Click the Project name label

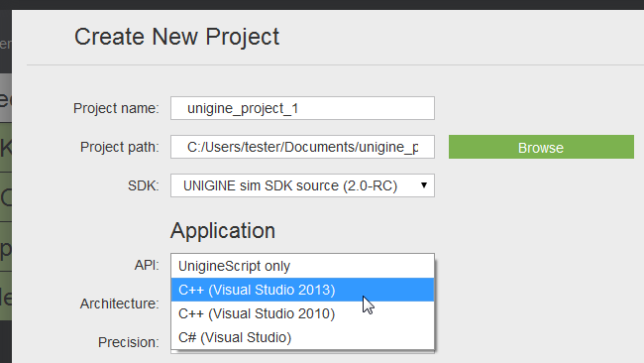116,108
